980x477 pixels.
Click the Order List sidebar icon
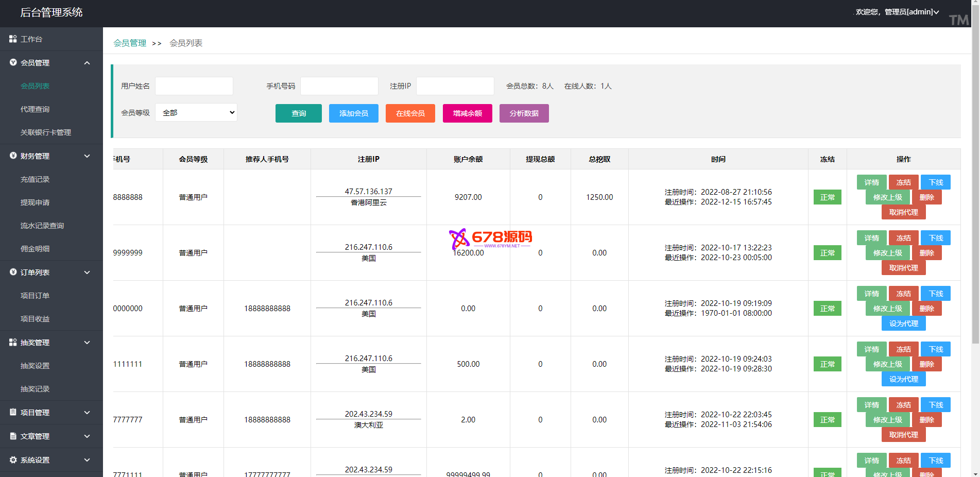tap(13, 272)
